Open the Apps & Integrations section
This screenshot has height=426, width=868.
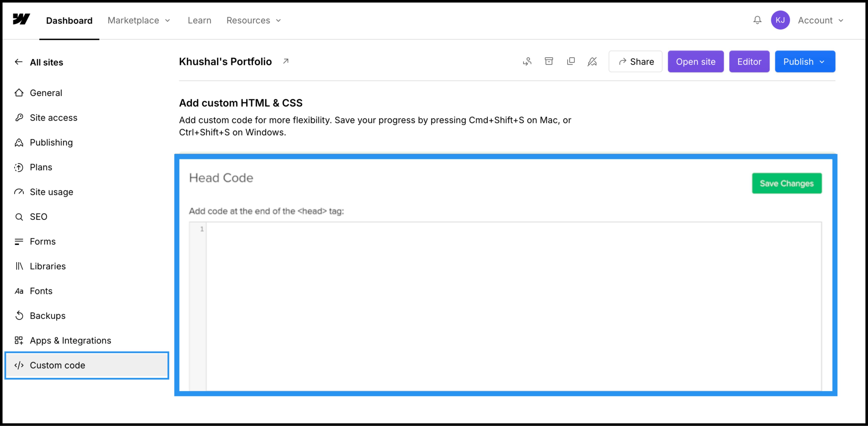[70, 340]
